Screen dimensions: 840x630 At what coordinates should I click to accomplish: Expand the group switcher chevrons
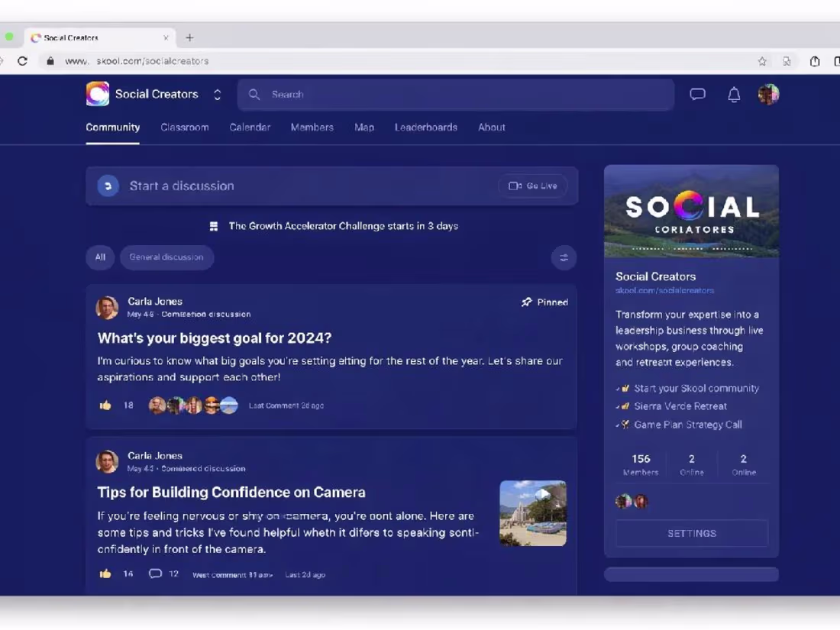click(217, 95)
